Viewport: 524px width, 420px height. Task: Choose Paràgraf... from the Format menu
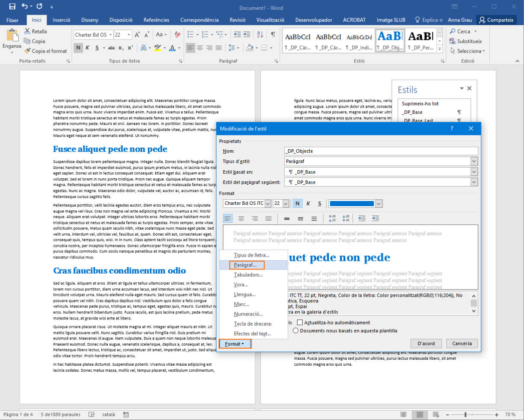245,265
